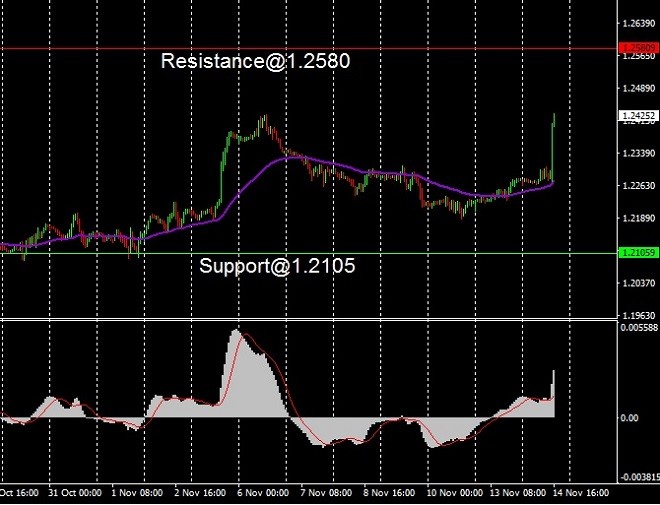Select the Support@1.2105 text label

277,266
